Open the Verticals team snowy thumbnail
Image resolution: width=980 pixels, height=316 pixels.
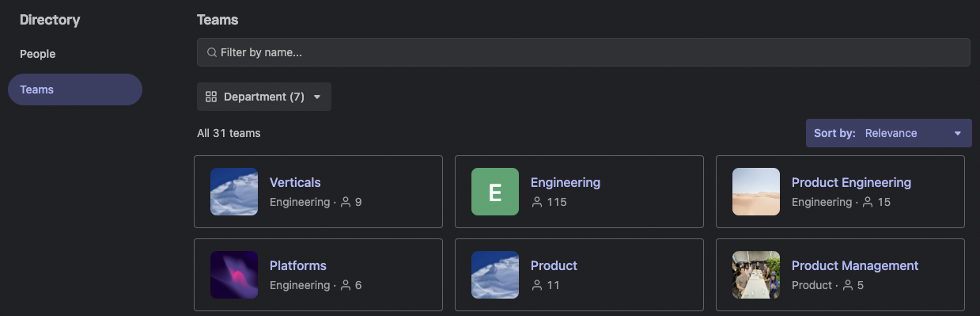[x=234, y=192]
